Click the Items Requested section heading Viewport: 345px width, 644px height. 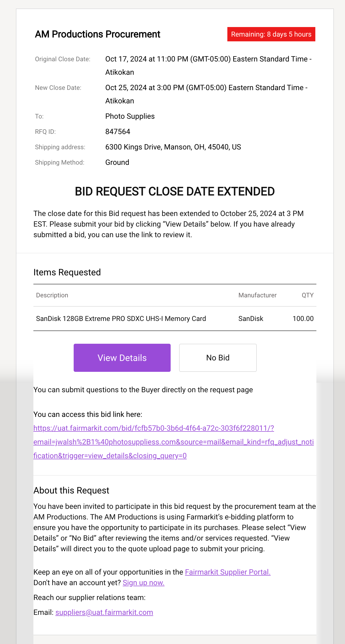(x=67, y=272)
